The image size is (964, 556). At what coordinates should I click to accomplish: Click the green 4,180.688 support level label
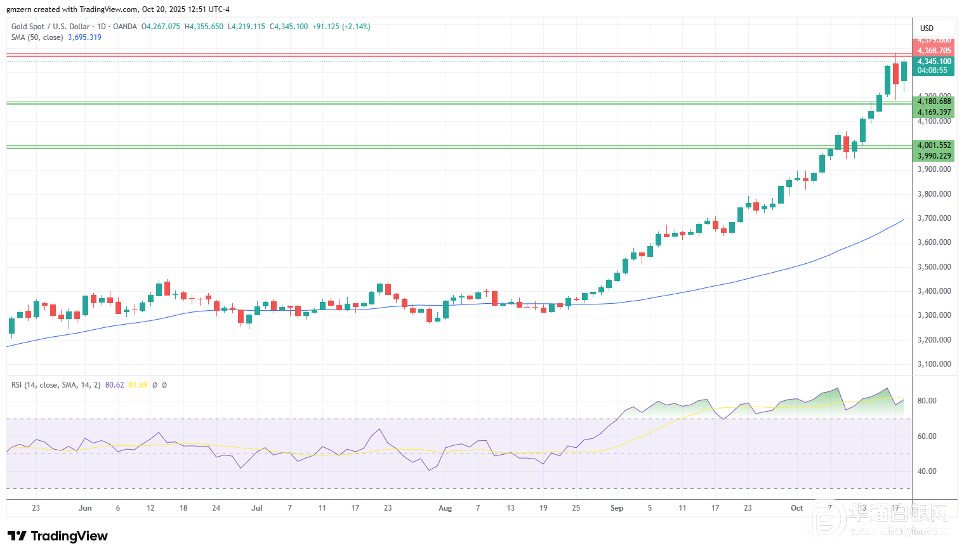[934, 101]
